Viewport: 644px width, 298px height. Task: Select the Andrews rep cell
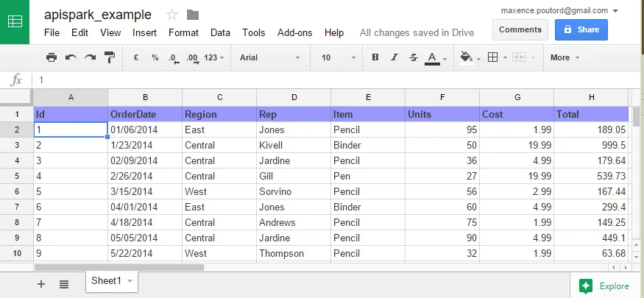click(x=294, y=222)
